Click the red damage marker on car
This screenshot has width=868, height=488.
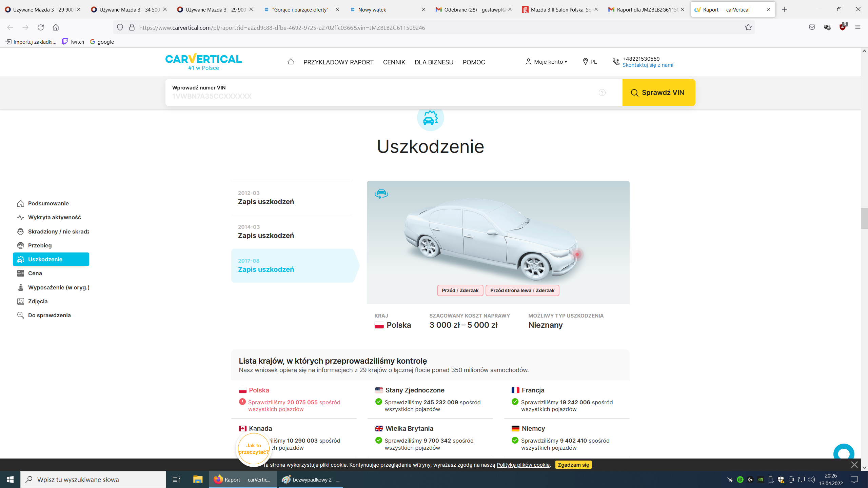point(577,255)
